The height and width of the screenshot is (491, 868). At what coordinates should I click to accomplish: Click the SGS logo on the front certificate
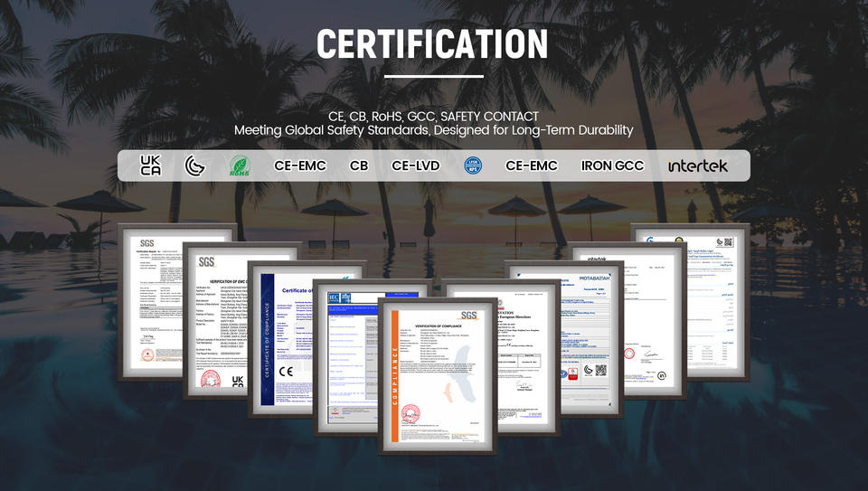[469, 316]
